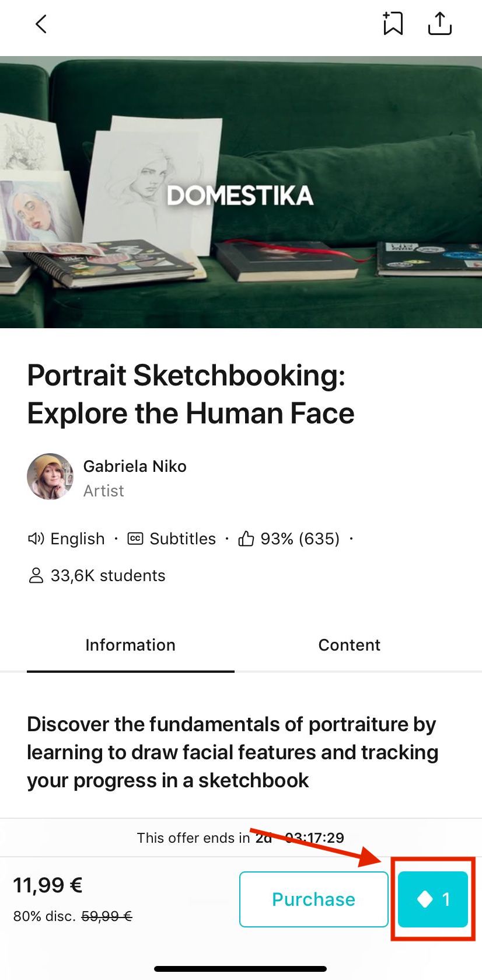Tap the thumbs-up rating icon

(246, 538)
